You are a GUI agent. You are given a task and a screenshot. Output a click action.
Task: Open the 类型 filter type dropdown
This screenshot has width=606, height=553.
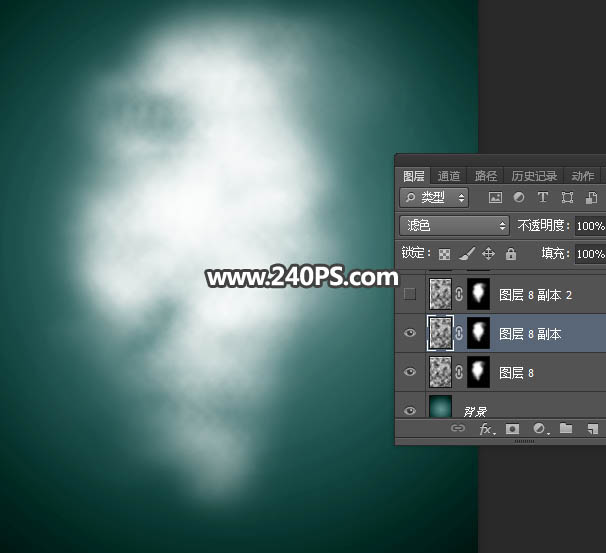click(x=434, y=198)
